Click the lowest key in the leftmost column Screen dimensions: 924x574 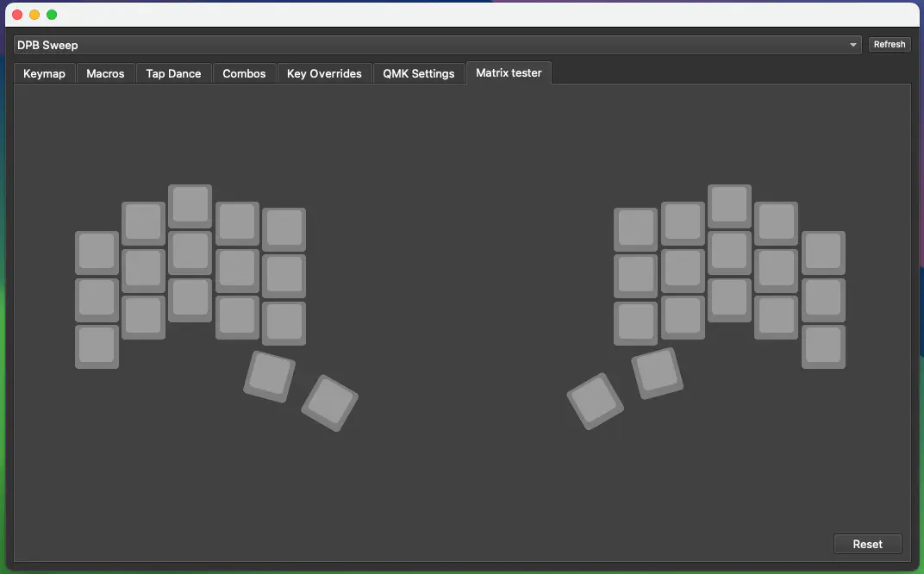click(97, 346)
